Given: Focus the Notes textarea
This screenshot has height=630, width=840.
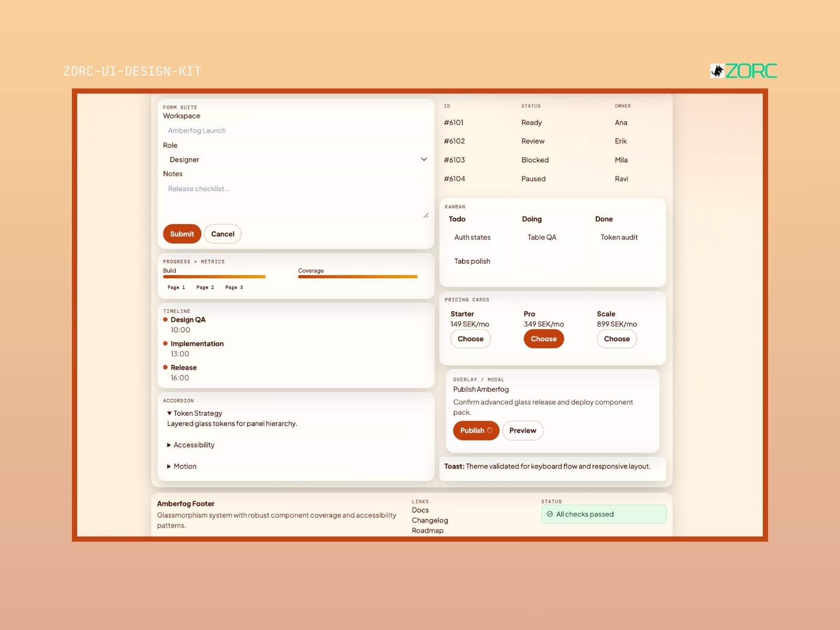Looking at the screenshot, I should [x=296, y=200].
